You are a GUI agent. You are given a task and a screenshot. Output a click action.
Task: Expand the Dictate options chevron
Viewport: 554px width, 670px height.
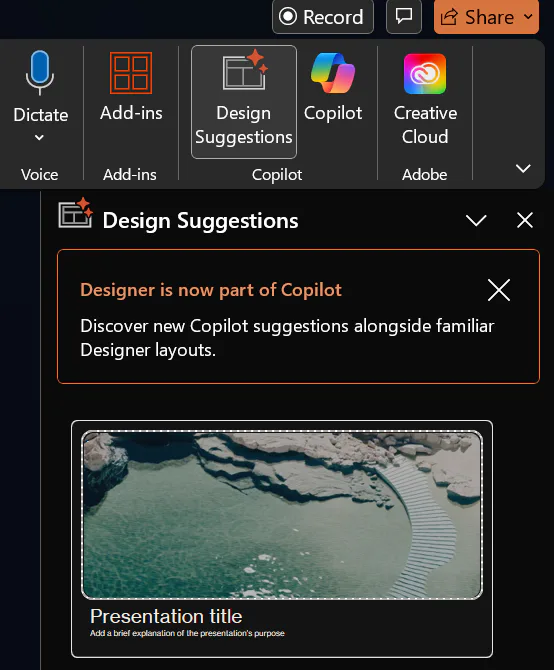point(39,138)
